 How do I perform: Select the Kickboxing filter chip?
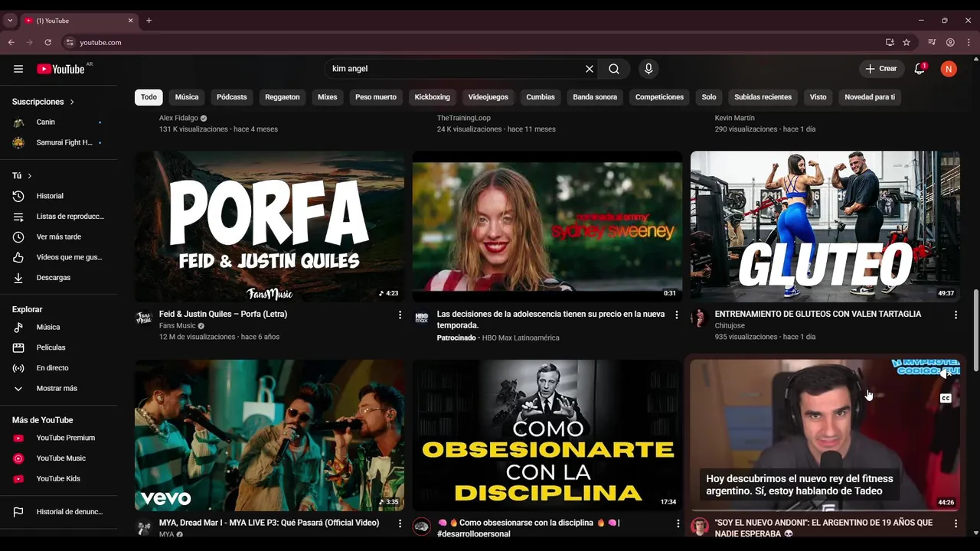point(433,97)
